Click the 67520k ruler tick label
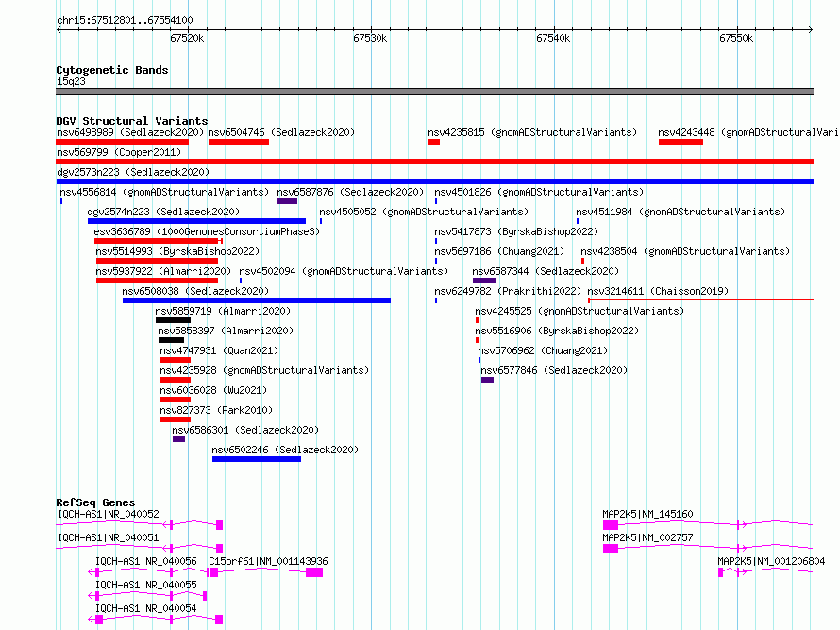This screenshot has height=630, width=840. point(187,38)
